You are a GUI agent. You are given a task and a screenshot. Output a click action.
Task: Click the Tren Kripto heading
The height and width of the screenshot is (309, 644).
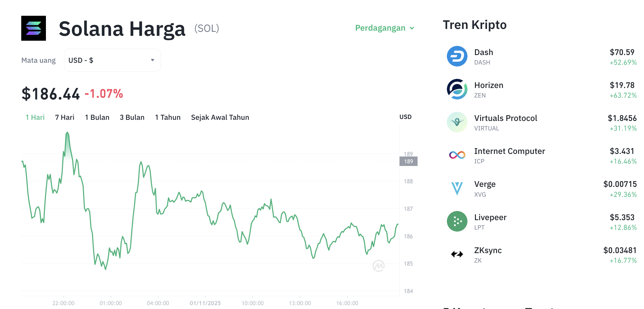point(475,25)
